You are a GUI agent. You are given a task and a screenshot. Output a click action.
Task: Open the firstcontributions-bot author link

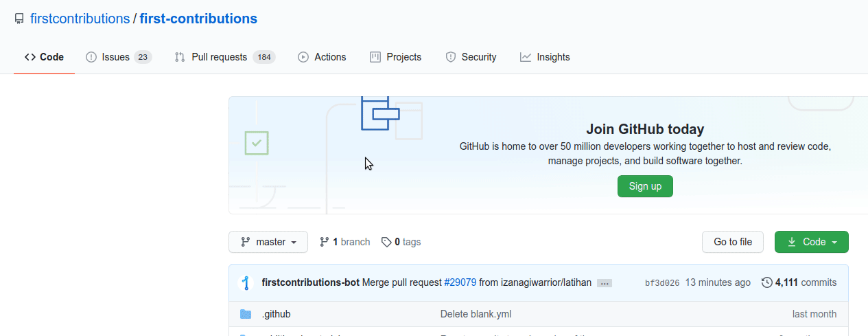pos(311,282)
